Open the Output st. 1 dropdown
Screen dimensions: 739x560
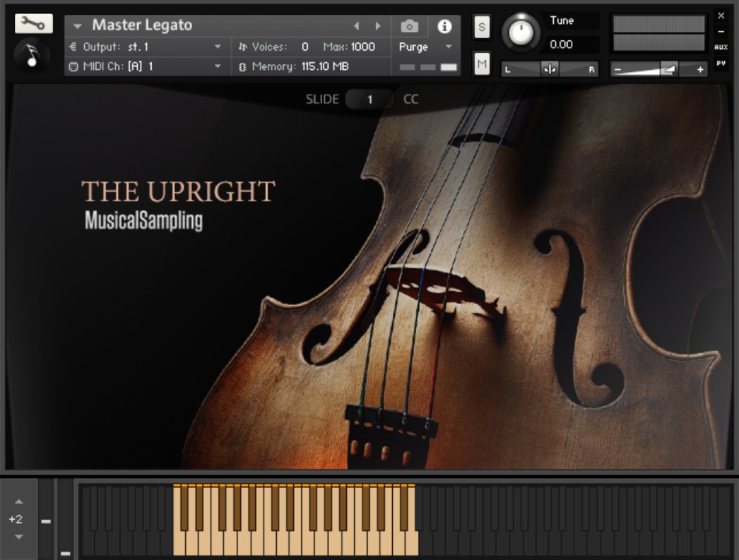pyautogui.click(x=218, y=47)
